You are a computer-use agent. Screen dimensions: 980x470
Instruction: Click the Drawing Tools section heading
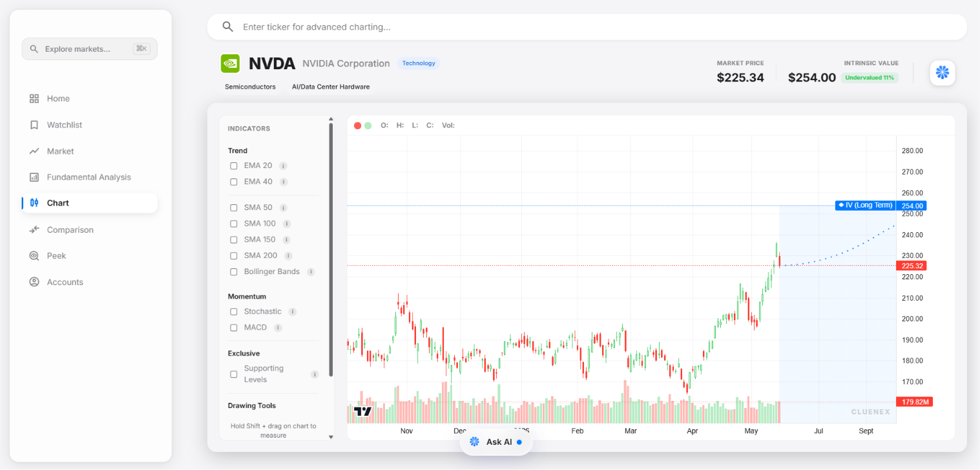point(252,406)
